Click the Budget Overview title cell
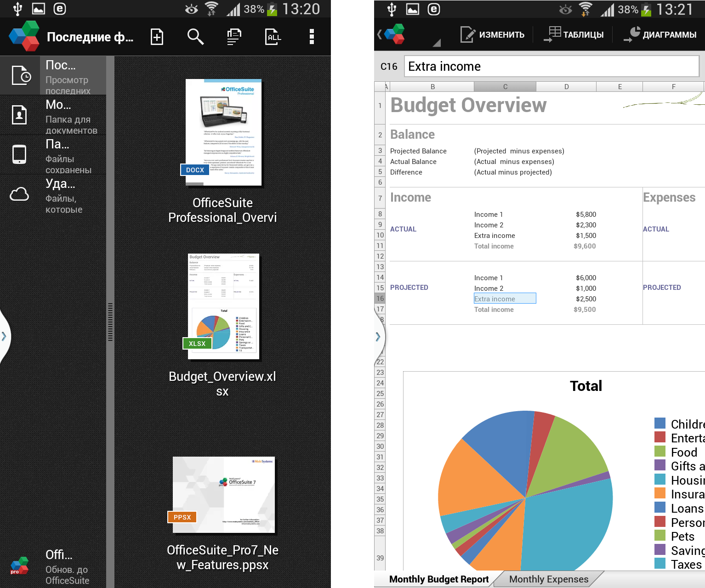Screen dimensions: 705x588 (x=468, y=105)
